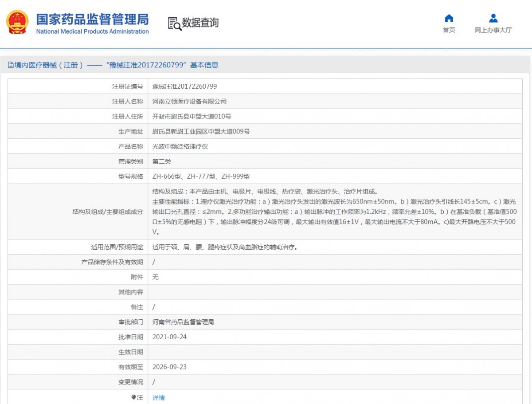Viewport: 532px width, 404px height.
Task: Click the 注册人住所 label
Action: coord(128,117)
